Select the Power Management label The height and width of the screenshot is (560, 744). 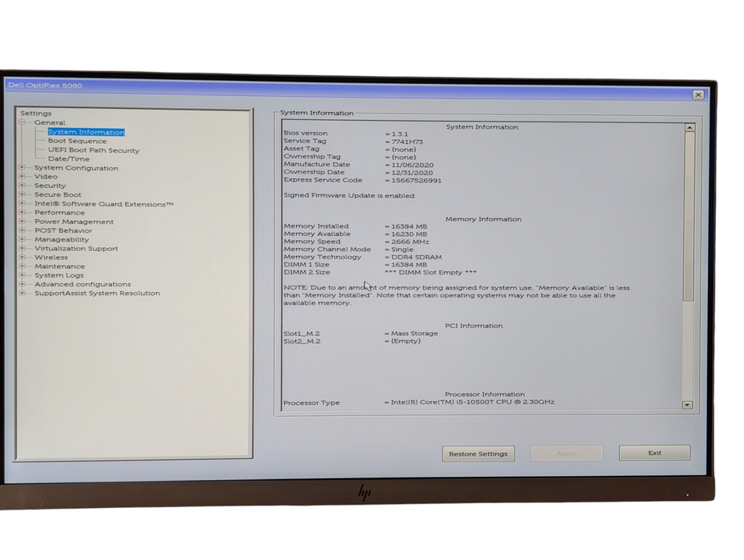[74, 222]
